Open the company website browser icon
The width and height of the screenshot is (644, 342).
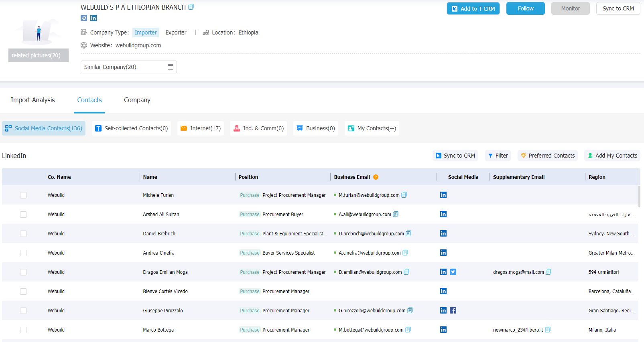pos(84,18)
